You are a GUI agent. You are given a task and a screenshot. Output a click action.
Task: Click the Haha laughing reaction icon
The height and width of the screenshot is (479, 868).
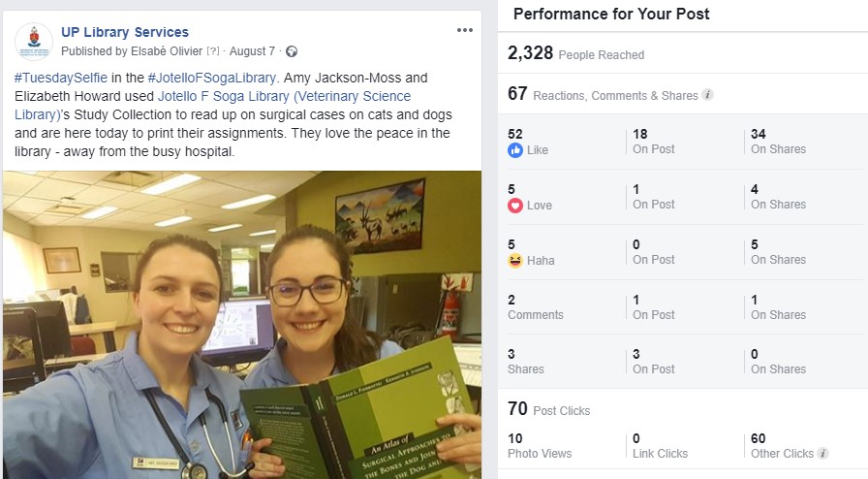coord(514,260)
